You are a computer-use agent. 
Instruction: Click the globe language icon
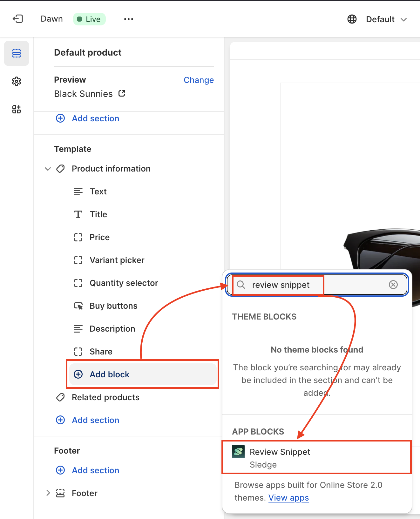tap(352, 19)
